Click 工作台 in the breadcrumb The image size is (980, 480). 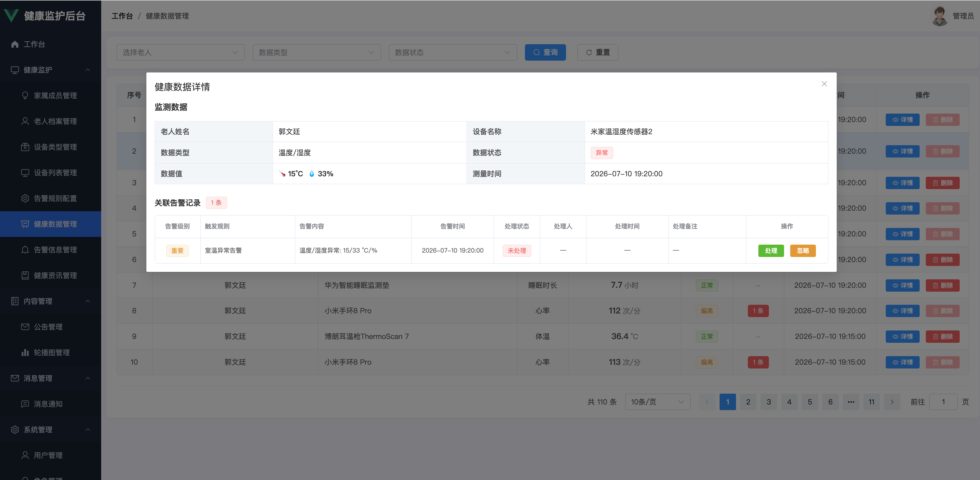click(x=122, y=16)
